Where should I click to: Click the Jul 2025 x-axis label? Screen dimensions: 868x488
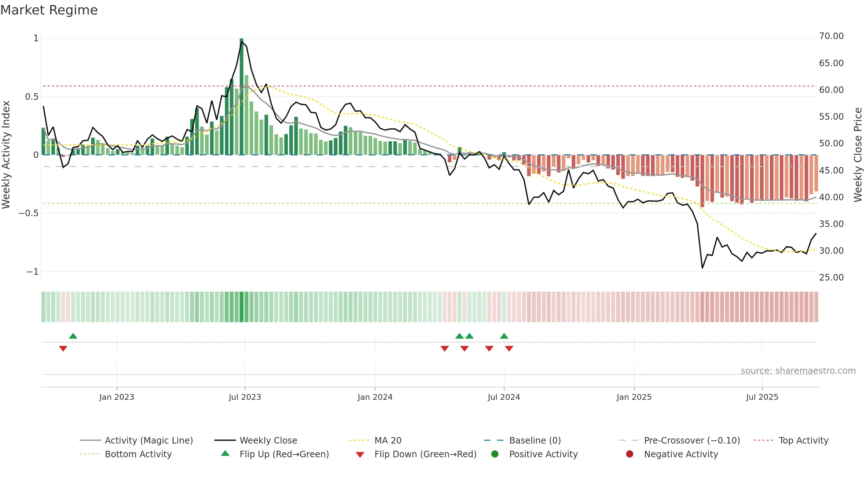[x=762, y=397]
